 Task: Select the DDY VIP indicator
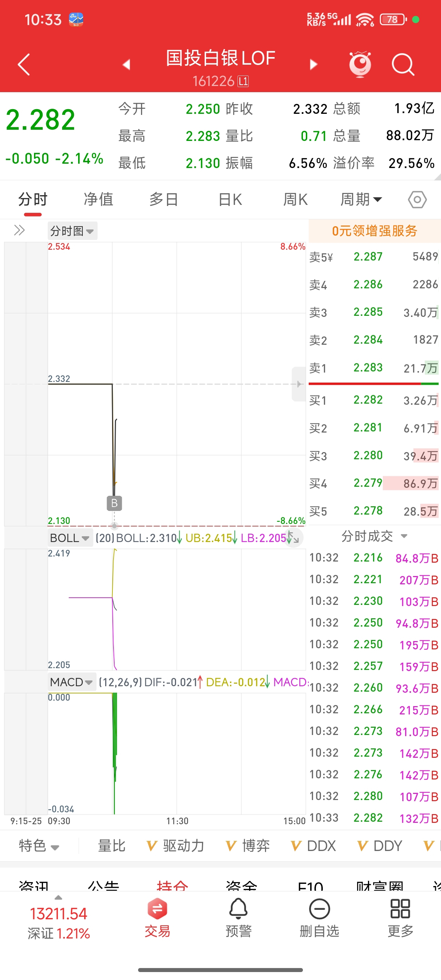pyautogui.click(x=380, y=845)
